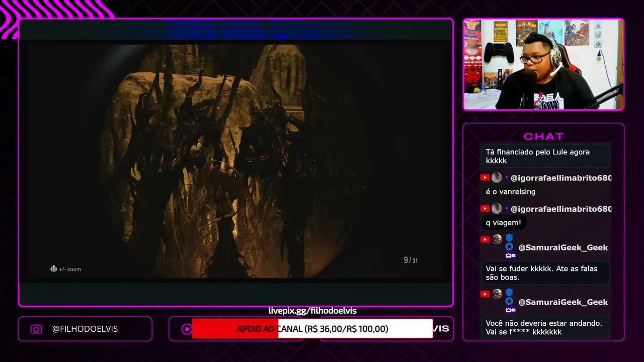Click the 'Você não deveria estar andando' message bubble

(545, 327)
